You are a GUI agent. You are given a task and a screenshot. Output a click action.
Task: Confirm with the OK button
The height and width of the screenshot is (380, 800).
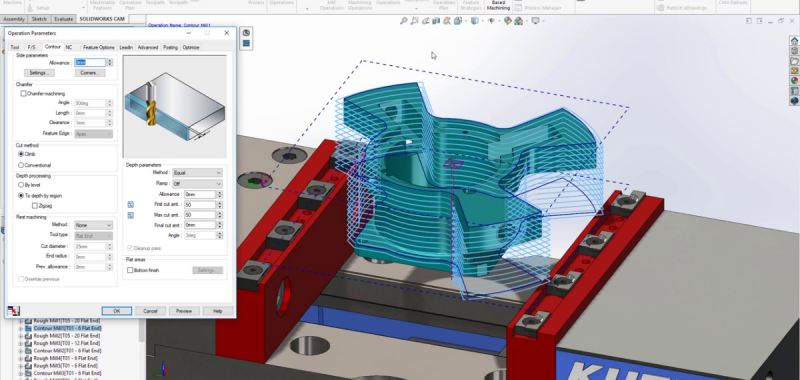click(x=116, y=311)
